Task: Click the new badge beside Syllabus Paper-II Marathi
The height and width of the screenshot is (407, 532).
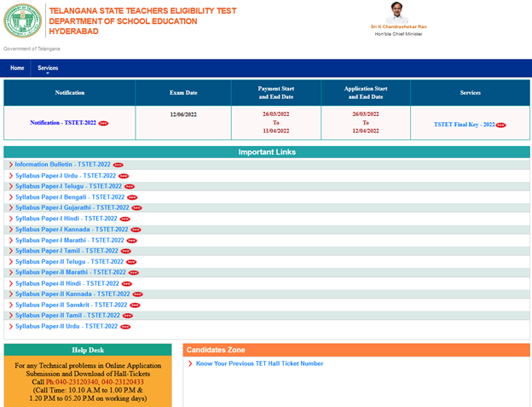Action: pyautogui.click(x=134, y=272)
